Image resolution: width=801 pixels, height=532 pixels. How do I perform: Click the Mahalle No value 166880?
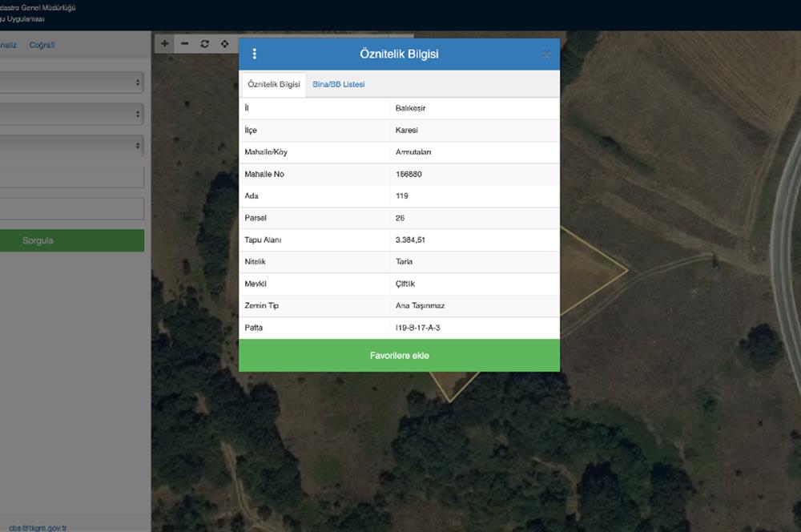[x=409, y=174]
